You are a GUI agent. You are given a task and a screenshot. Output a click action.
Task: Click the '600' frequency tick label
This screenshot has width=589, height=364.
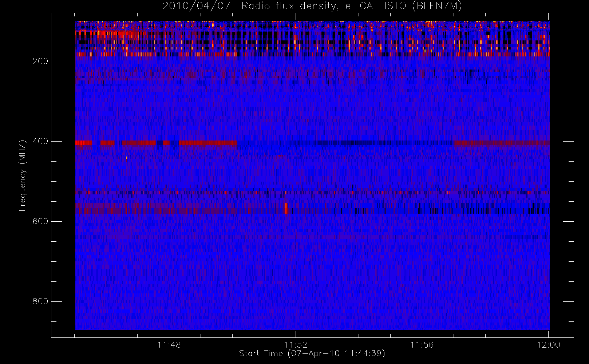point(40,221)
